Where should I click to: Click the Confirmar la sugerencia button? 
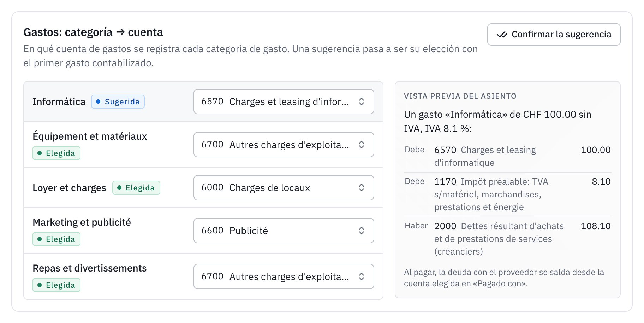click(554, 35)
